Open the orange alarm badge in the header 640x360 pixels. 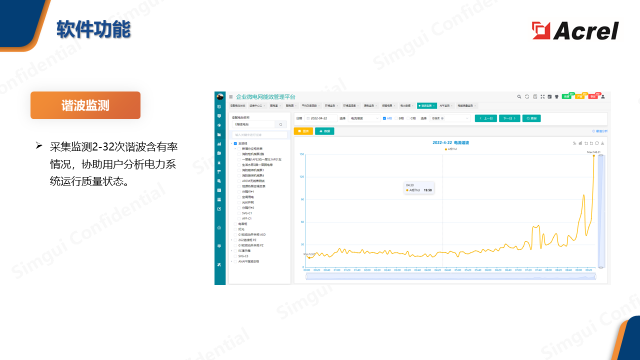(x=580, y=97)
